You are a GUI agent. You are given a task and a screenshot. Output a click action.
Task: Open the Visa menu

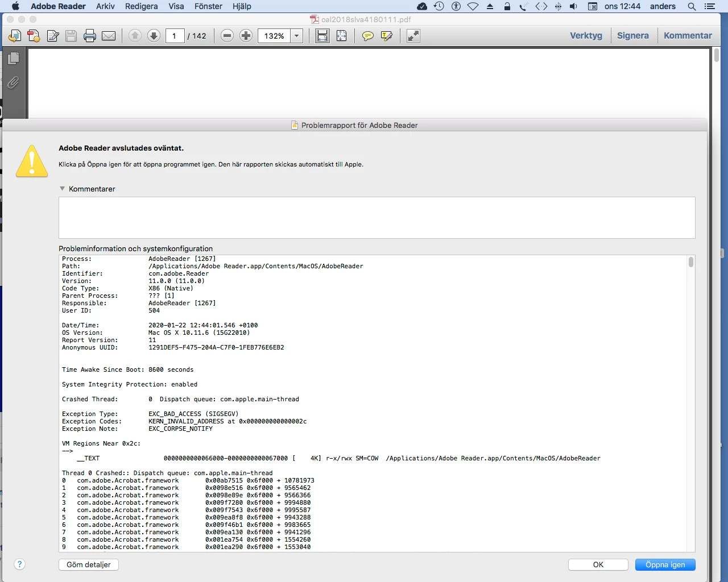[x=176, y=6]
